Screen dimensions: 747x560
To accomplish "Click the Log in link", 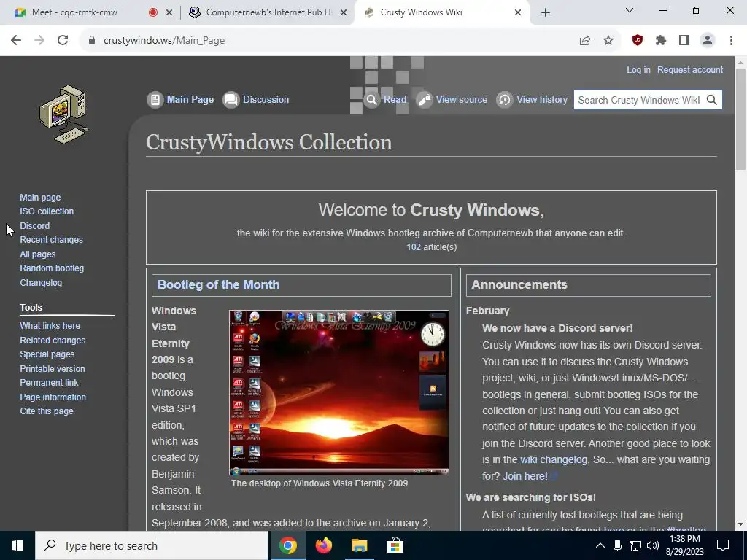I will 638,69.
